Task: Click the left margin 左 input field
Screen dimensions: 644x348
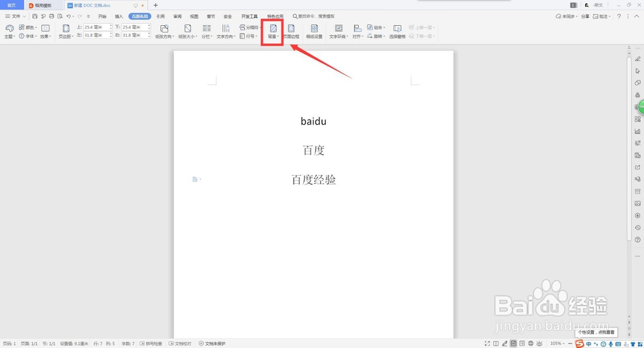Action: coord(98,36)
